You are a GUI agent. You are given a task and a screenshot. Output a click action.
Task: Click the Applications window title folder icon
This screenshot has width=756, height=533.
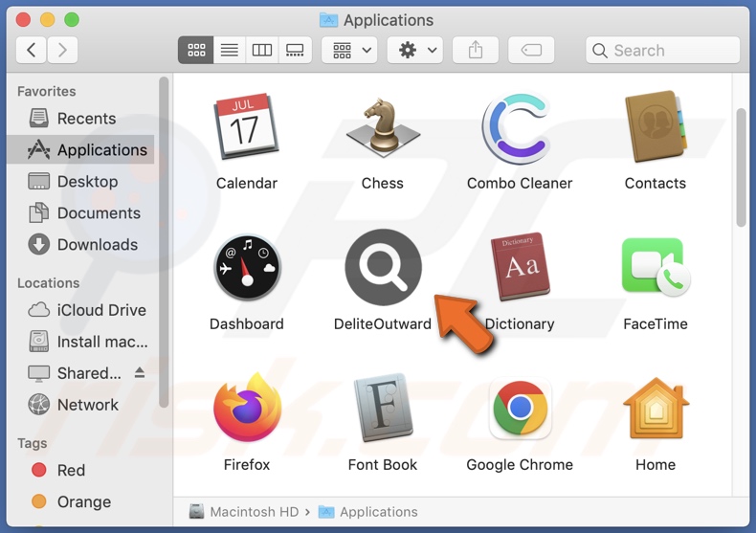coord(328,20)
